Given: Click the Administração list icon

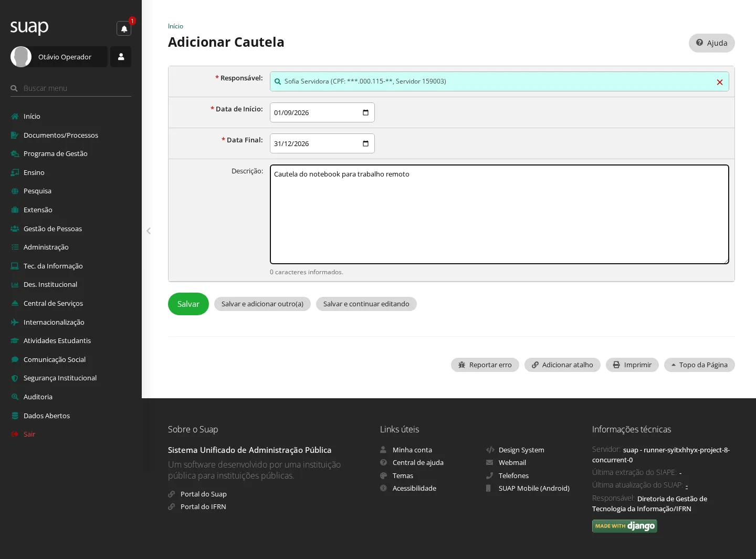Looking at the screenshot, I should tap(15, 247).
